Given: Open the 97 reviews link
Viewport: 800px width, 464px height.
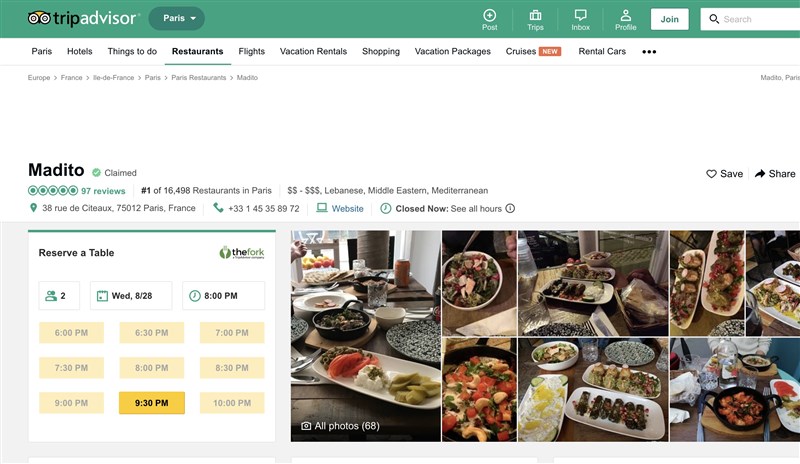Looking at the screenshot, I should pyautogui.click(x=103, y=191).
